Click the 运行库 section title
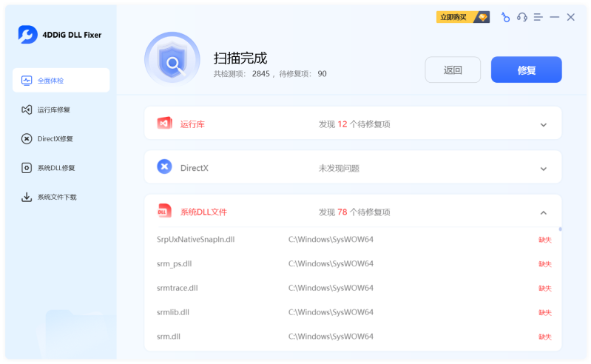591x364 pixels. click(x=192, y=124)
